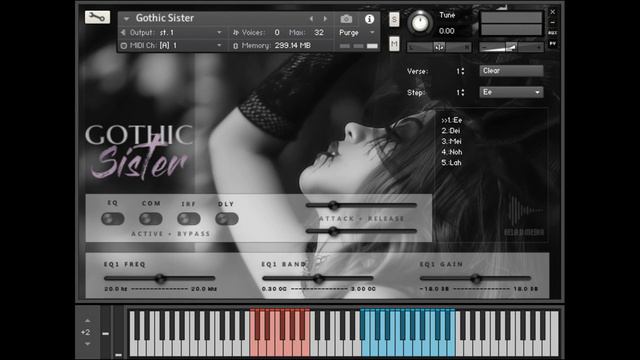
Task: Open the wrench instrument edit mode
Action: click(x=97, y=17)
